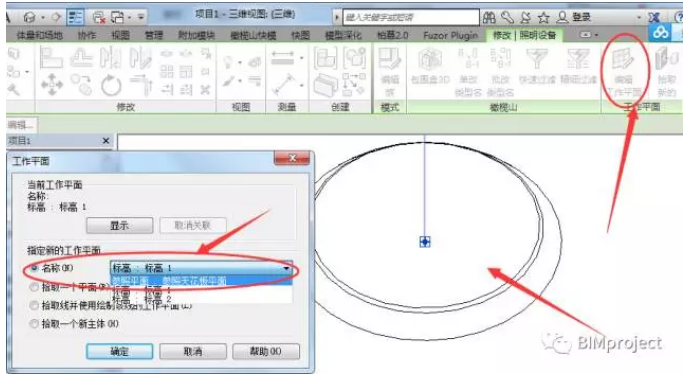The height and width of the screenshot is (374, 694).
Task: Select the Offset tool icon
Action: point(81,58)
